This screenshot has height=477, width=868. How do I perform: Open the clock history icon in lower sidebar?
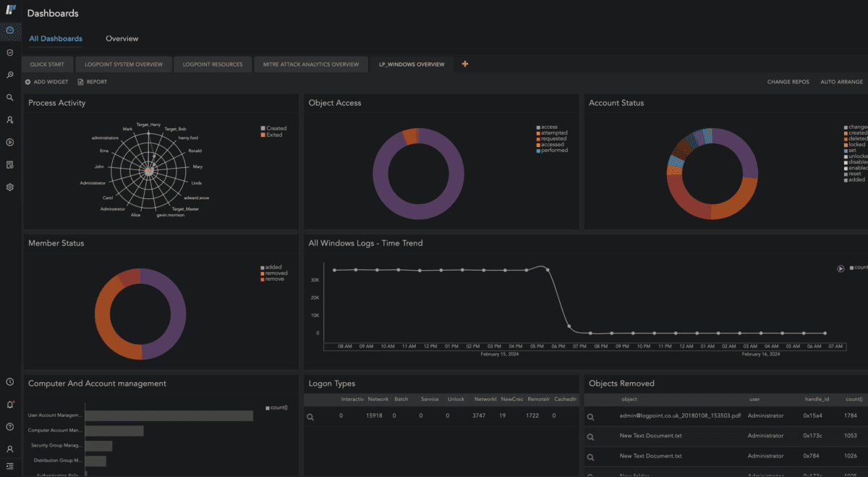[11, 381]
